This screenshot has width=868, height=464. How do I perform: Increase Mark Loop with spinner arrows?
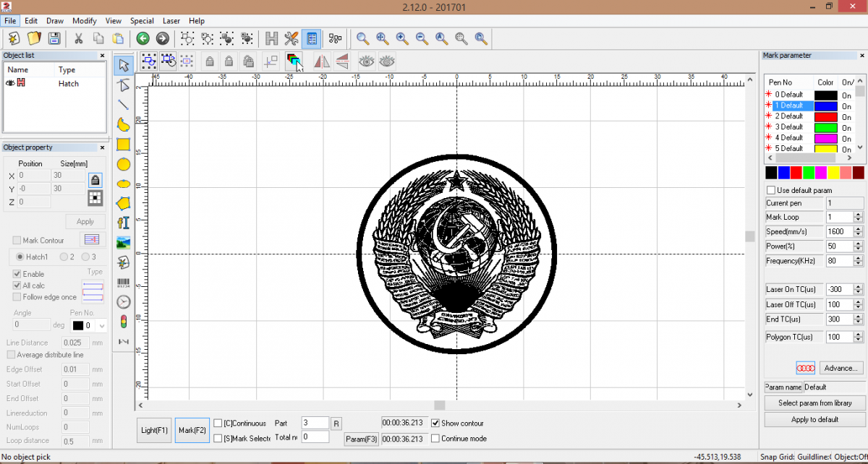coord(858,217)
